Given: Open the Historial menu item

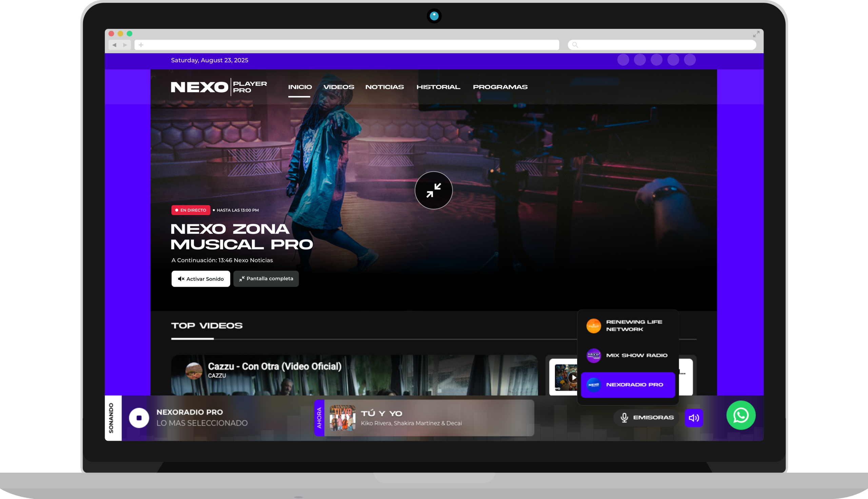Looking at the screenshot, I should click(438, 87).
